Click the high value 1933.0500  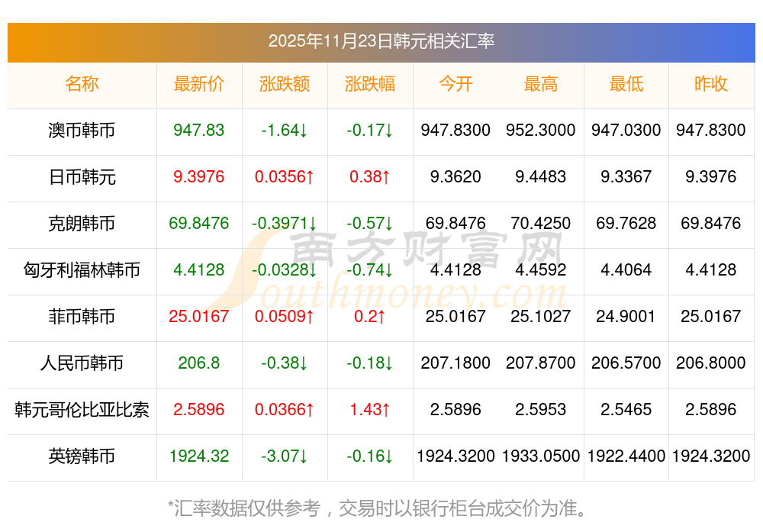click(541, 456)
